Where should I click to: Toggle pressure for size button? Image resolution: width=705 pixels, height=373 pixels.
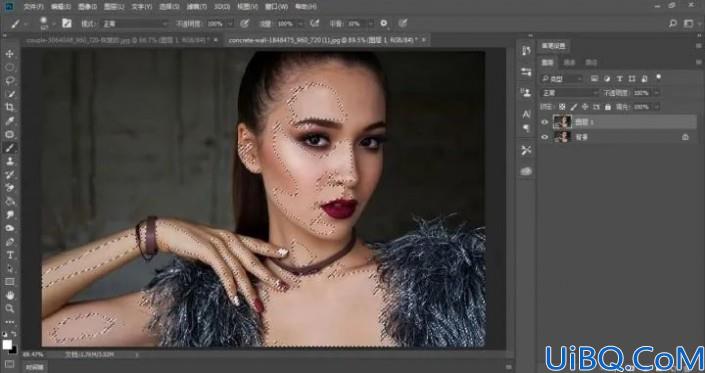pos(403,23)
